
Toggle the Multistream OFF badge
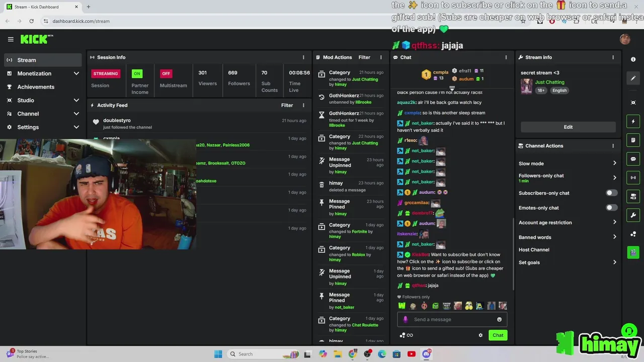pos(166,73)
